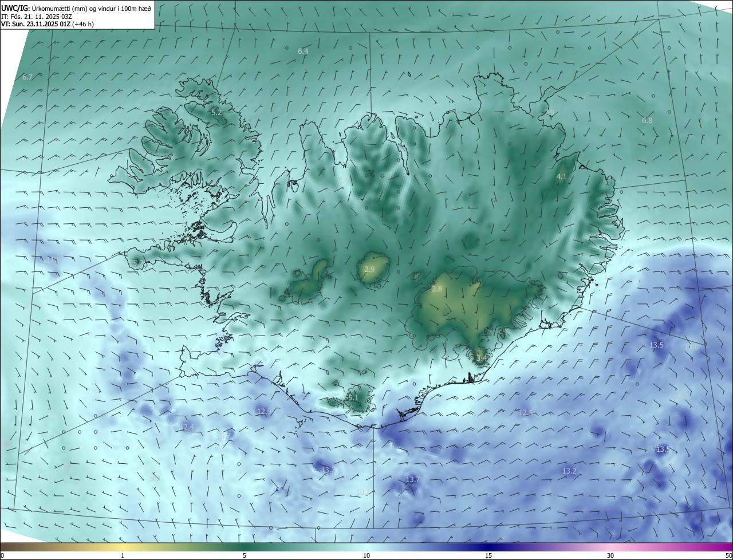Click the map value 3.4

(x=481, y=358)
